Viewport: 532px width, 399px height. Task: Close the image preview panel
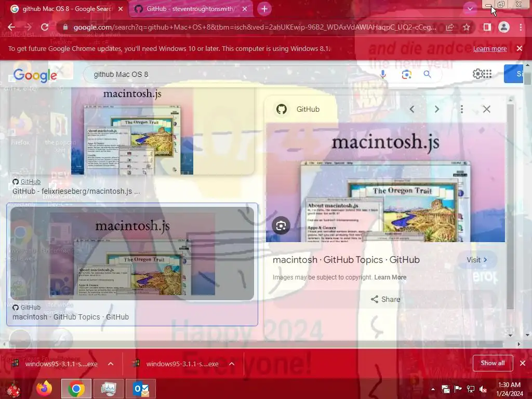[486, 109]
